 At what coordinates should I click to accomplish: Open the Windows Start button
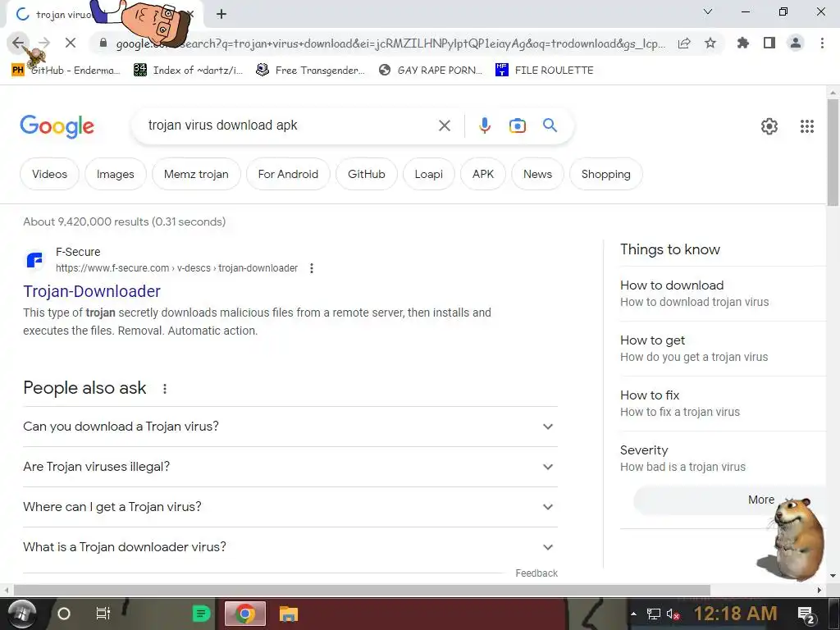click(x=21, y=614)
